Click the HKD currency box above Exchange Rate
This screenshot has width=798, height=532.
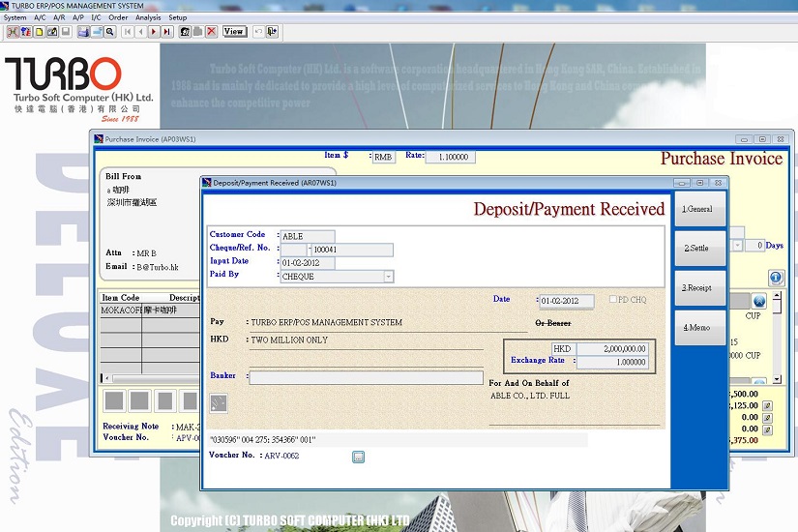click(x=563, y=349)
